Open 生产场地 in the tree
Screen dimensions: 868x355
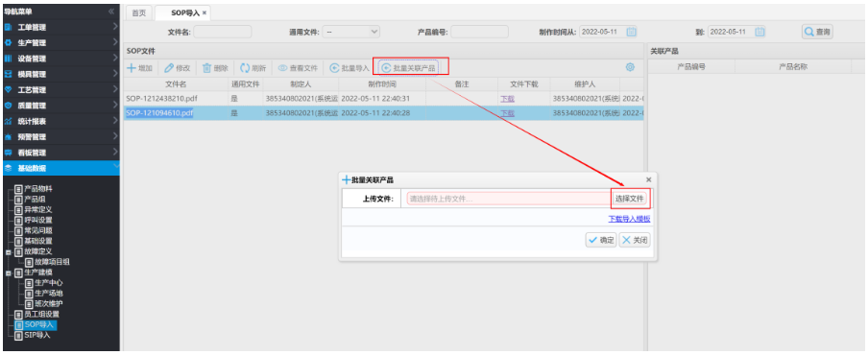(49, 293)
